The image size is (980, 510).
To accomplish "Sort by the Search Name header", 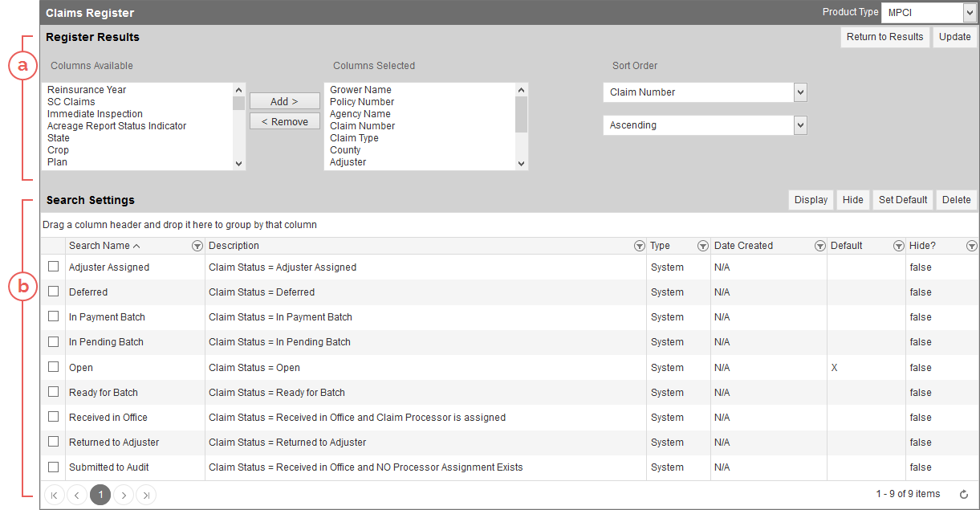I will pyautogui.click(x=100, y=246).
